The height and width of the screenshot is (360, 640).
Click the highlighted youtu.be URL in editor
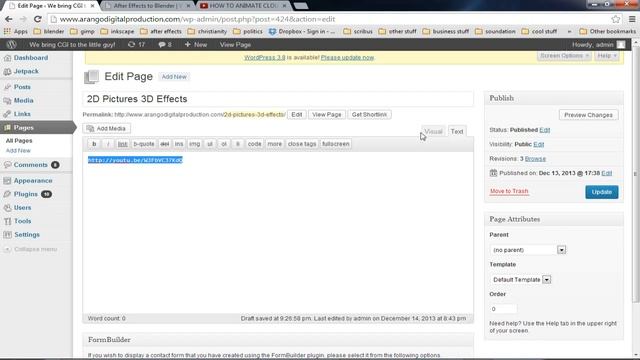point(135,160)
